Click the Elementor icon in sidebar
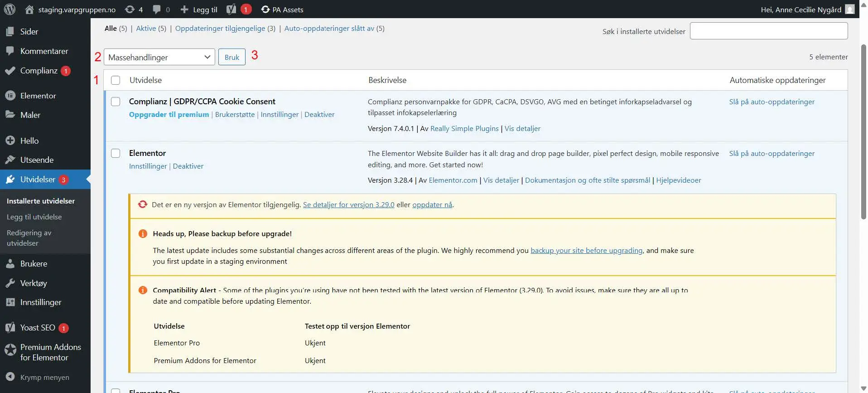Viewport: 868px width, 393px height. click(10, 96)
